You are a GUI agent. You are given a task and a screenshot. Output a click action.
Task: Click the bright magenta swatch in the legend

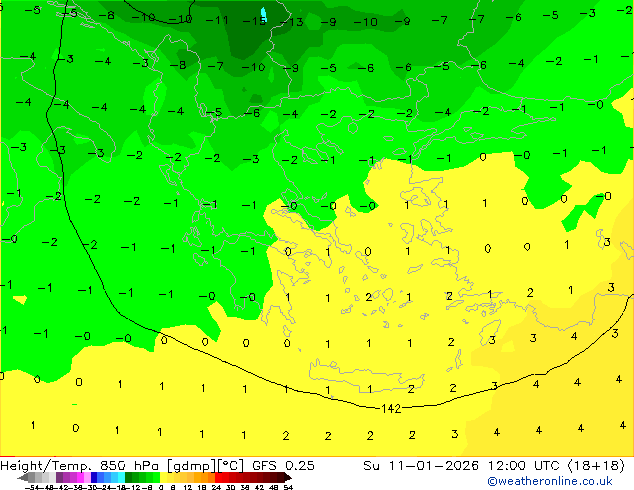80,477
